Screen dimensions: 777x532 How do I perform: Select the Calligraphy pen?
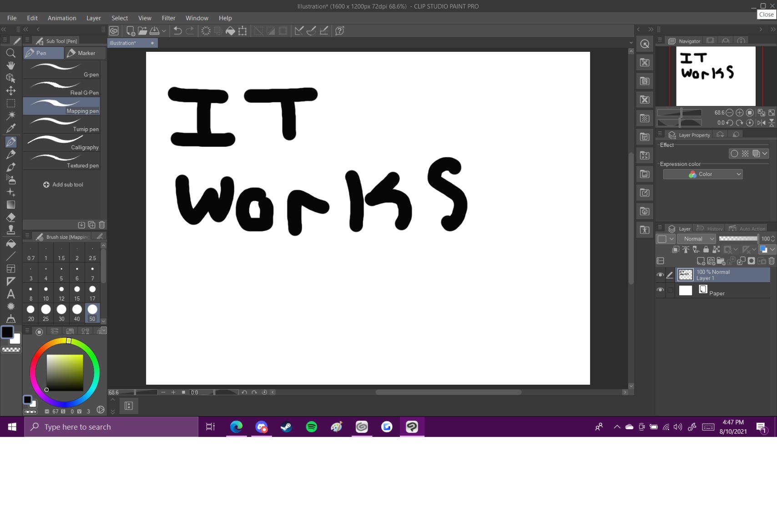click(x=62, y=142)
